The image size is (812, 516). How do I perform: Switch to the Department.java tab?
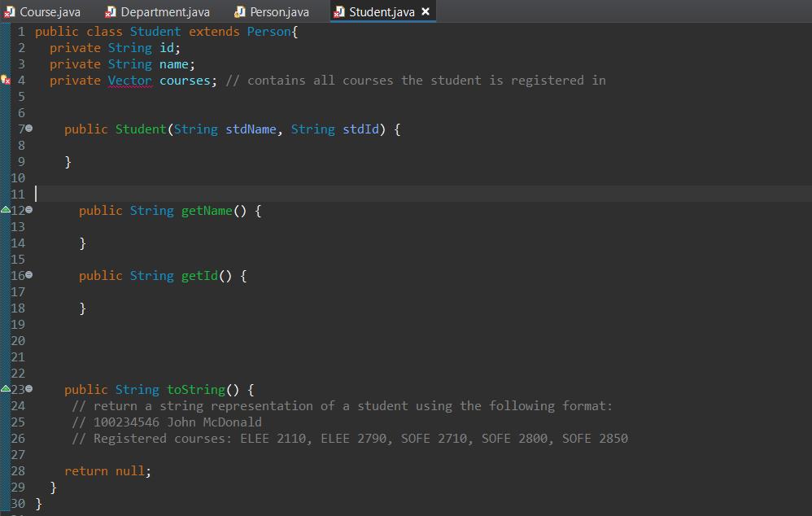156,11
